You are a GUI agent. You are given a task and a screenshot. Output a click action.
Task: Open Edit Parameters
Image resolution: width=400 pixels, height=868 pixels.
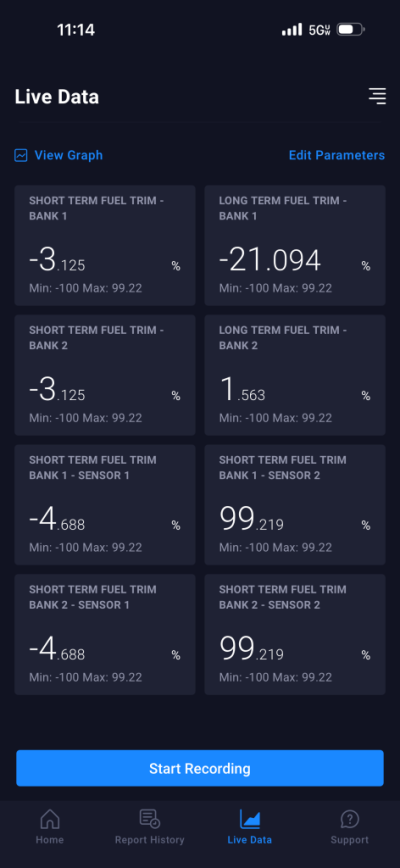pyautogui.click(x=337, y=155)
